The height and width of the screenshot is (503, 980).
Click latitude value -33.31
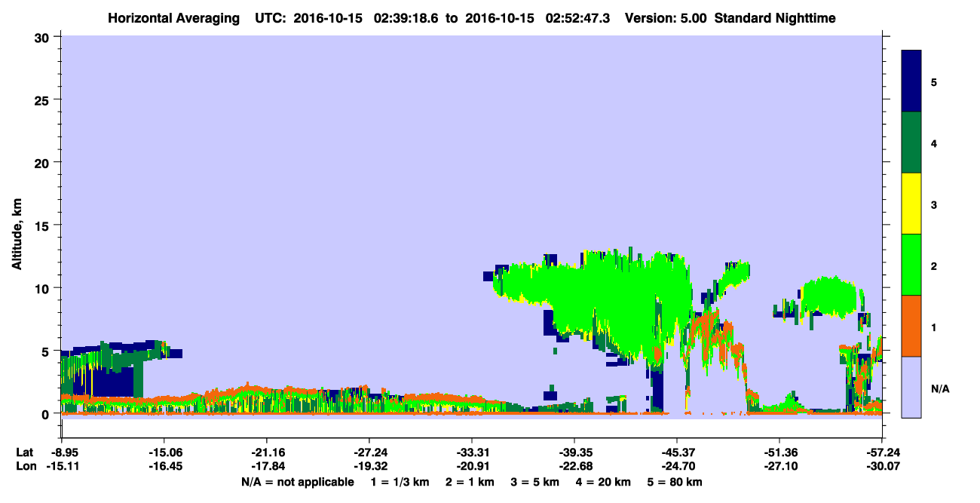pos(472,452)
